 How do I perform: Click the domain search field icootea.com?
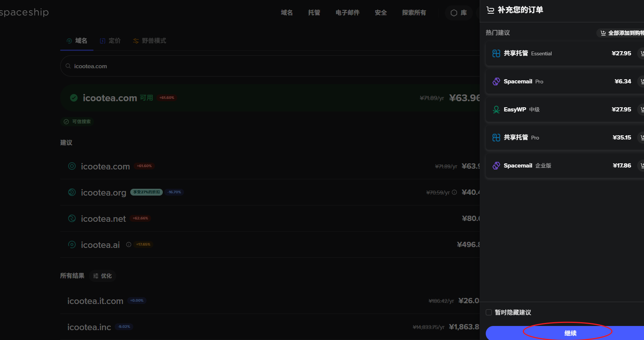(270, 66)
